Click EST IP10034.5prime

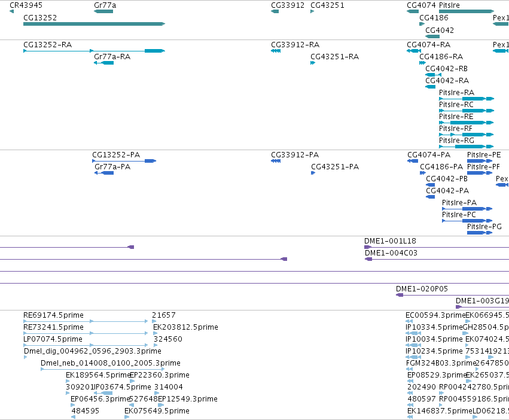coord(413,345)
